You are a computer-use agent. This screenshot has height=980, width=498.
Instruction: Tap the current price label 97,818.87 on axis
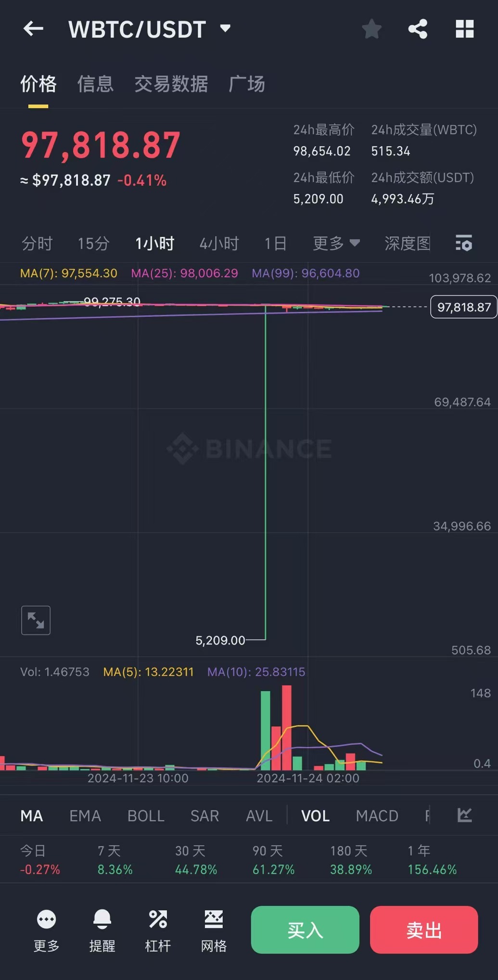(464, 307)
